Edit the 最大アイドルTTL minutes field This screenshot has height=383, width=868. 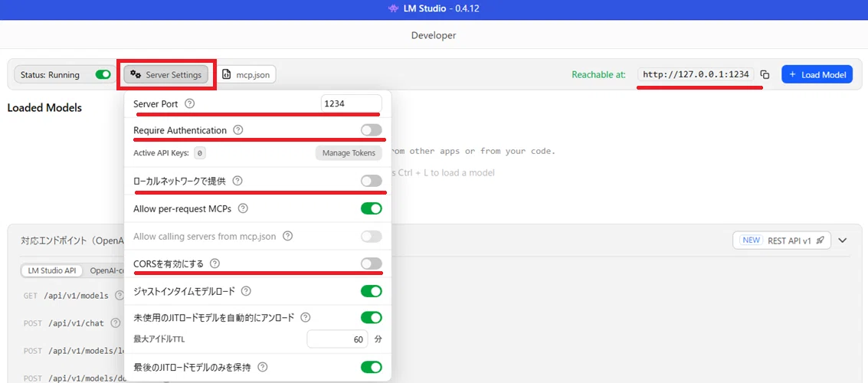click(337, 339)
